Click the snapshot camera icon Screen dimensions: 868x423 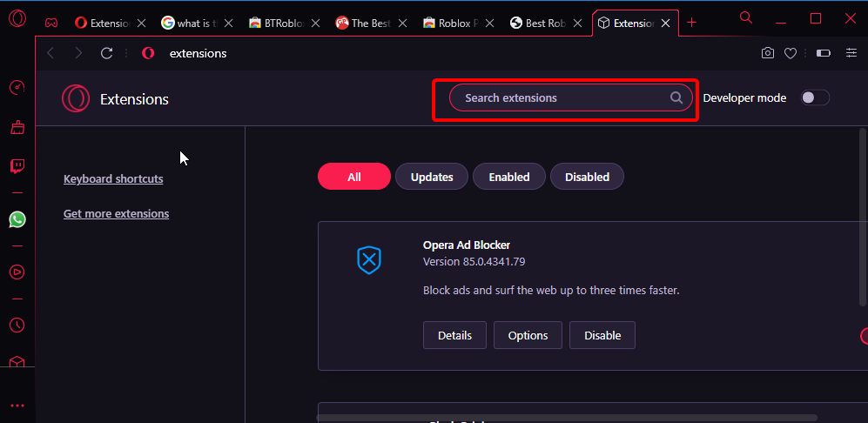767,53
